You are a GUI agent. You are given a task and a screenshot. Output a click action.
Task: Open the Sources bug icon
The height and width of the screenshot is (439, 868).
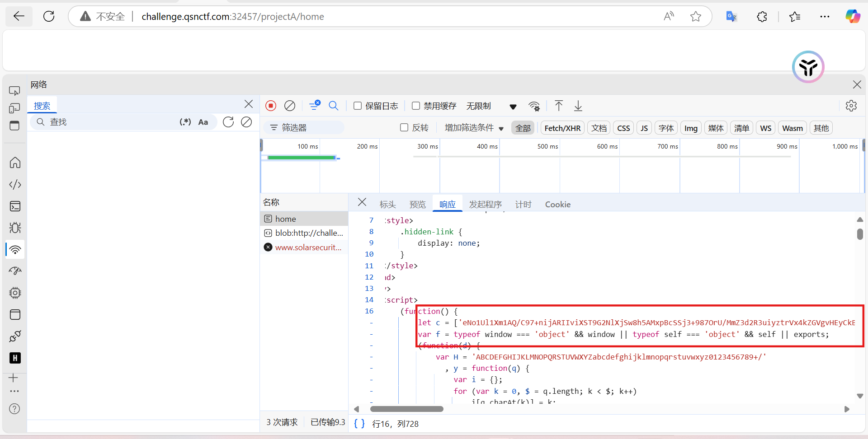15,228
